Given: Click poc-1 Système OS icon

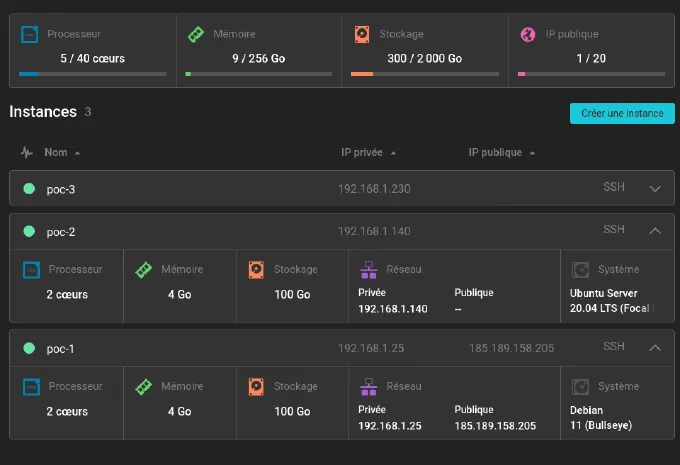Looking at the screenshot, I should pyautogui.click(x=580, y=387).
